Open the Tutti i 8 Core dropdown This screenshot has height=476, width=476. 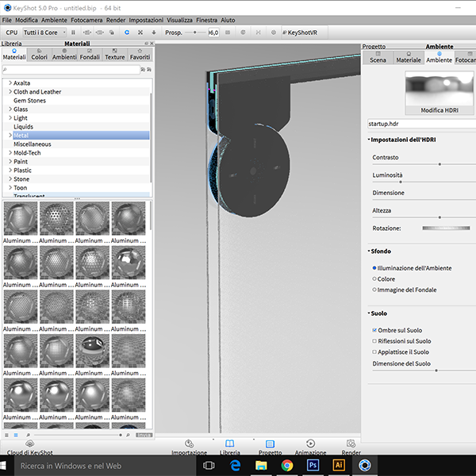pos(45,33)
